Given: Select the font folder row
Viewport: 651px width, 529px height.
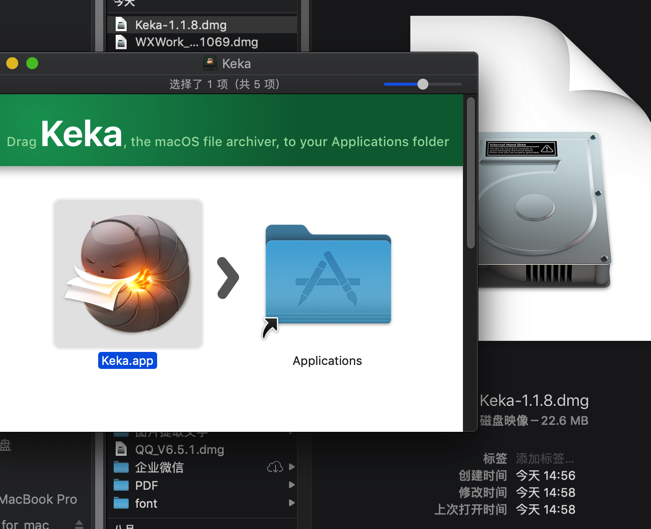Looking at the screenshot, I should click(202, 503).
